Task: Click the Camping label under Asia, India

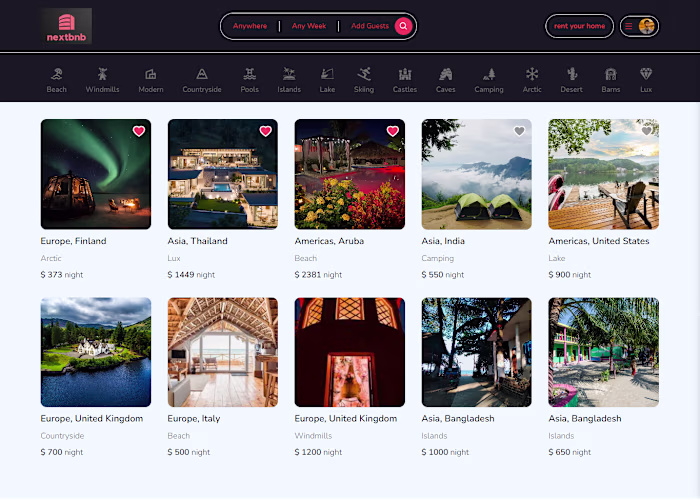Action: (438, 258)
